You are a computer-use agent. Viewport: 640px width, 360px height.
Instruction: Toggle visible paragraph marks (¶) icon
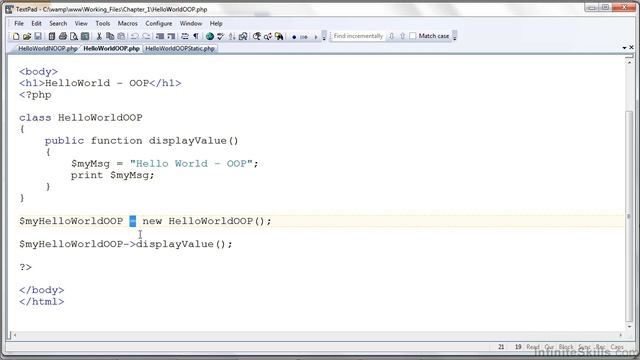pos(196,36)
